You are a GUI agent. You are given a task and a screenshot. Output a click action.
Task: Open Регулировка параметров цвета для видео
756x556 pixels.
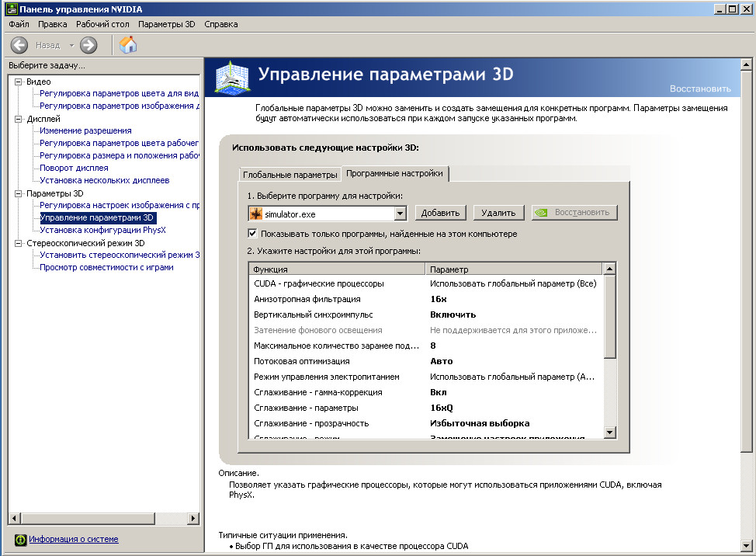[119, 93]
